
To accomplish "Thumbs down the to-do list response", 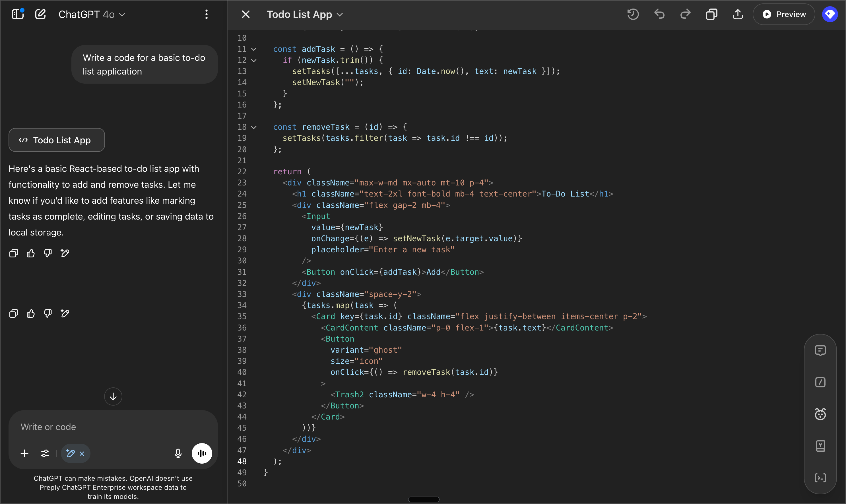I will tap(48, 253).
